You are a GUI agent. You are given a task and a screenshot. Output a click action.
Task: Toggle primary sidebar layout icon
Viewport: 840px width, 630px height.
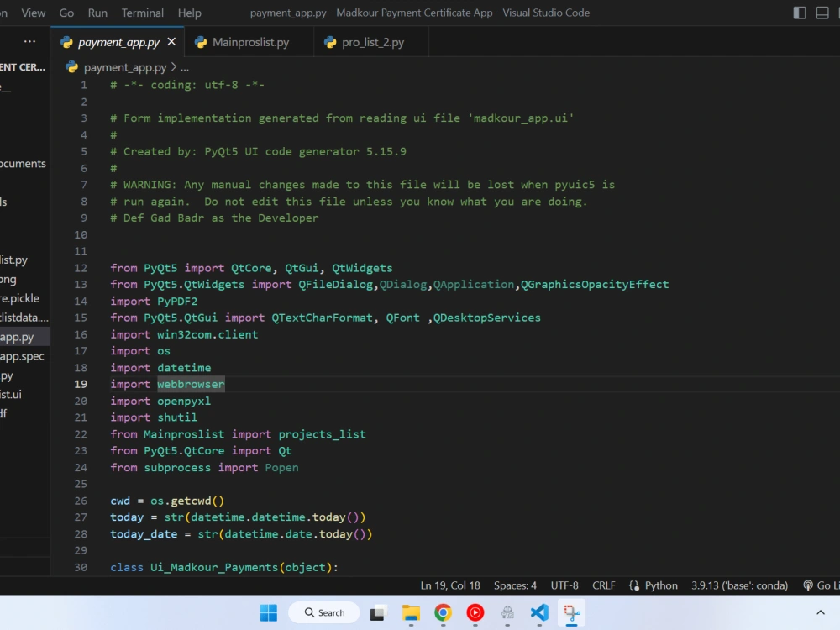(x=800, y=13)
